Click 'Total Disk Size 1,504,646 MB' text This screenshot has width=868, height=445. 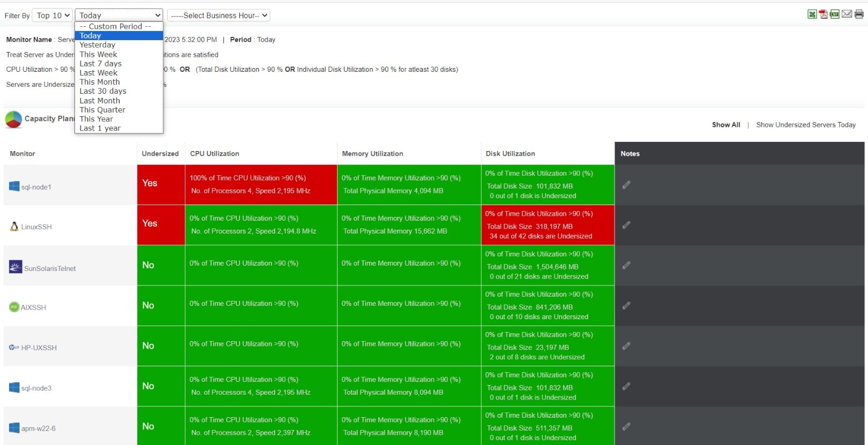[x=533, y=267]
